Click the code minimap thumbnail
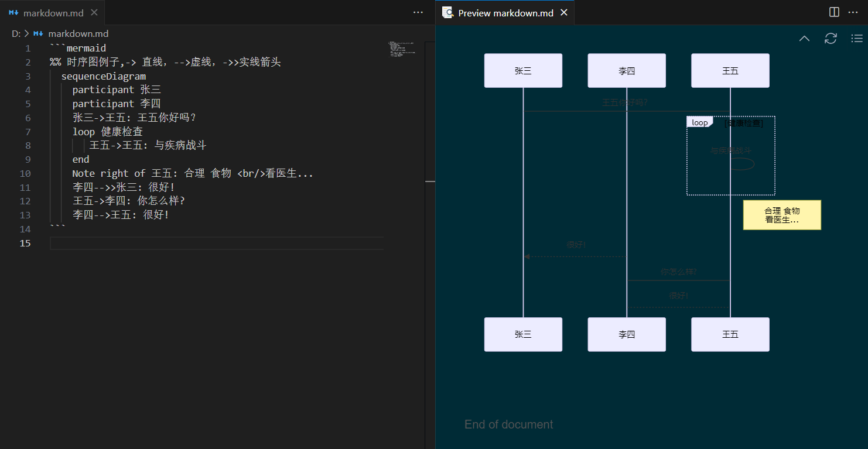The width and height of the screenshot is (868, 449). (x=401, y=49)
